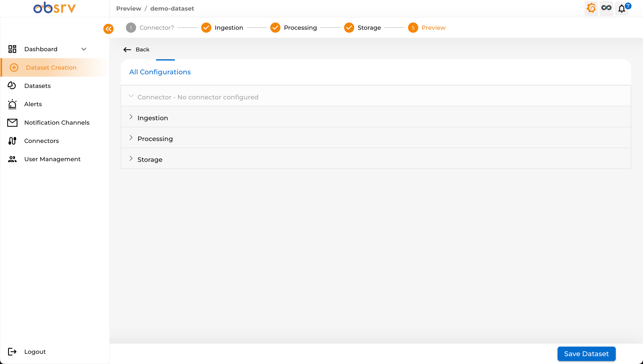Click the Dataset Creation plus icon
The width and height of the screenshot is (643, 364).
point(14,68)
